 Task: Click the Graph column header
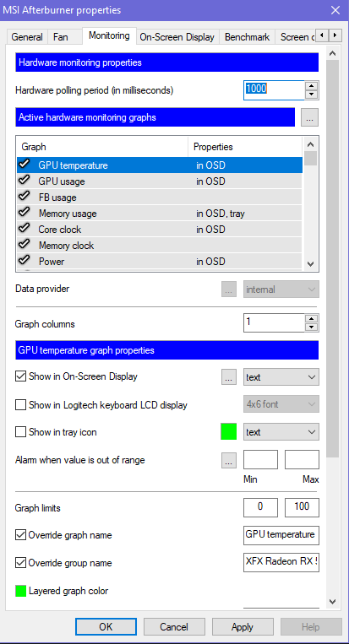click(x=102, y=147)
